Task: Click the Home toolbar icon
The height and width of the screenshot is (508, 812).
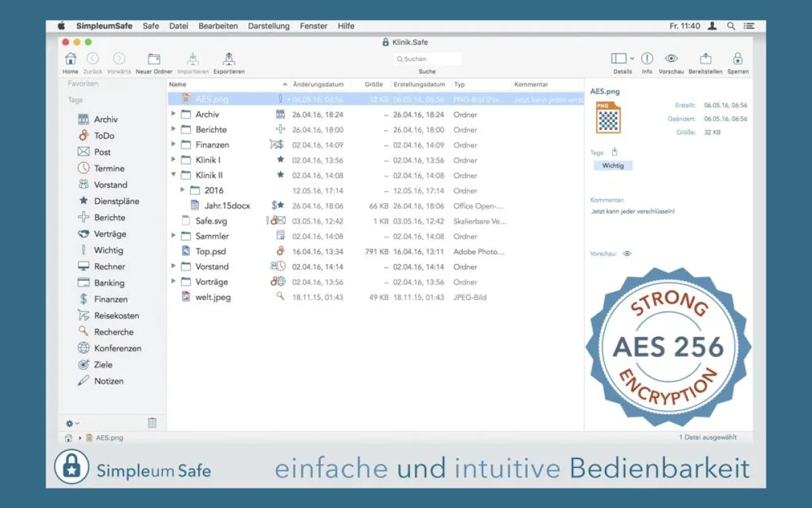Action: point(70,60)
